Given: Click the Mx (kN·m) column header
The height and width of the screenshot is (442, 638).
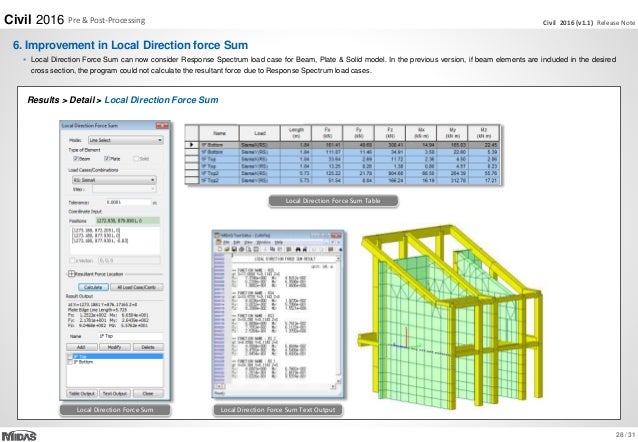Looking at the screenshot, I should [421, 133].
